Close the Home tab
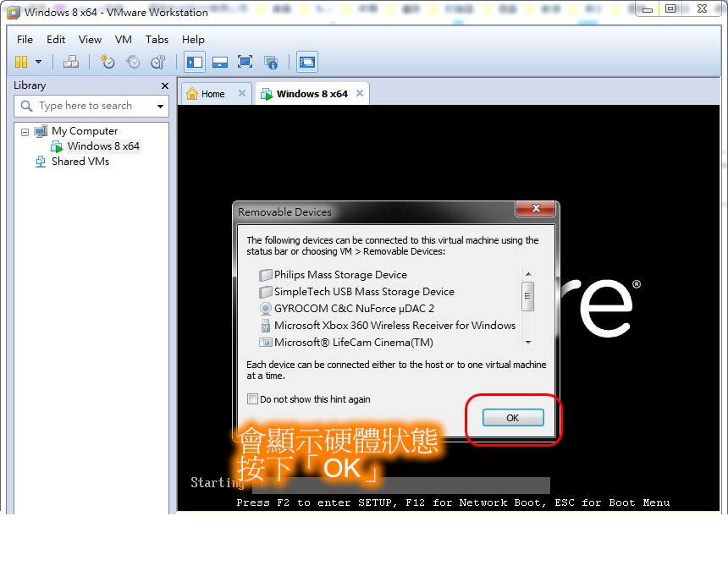Image resolution: width=728 pixels, height=582 pixels. click(242, 93)
